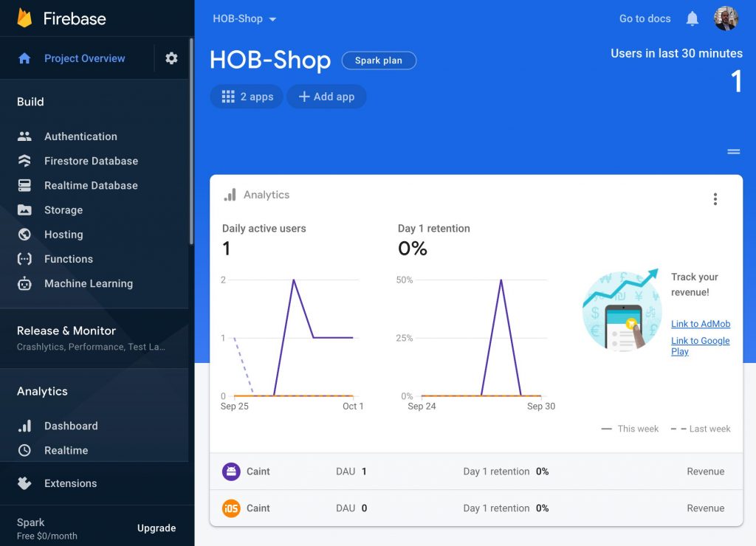The image size is (756, 546).
Task: Click the This week legend entry
Action: click(630, 429)
